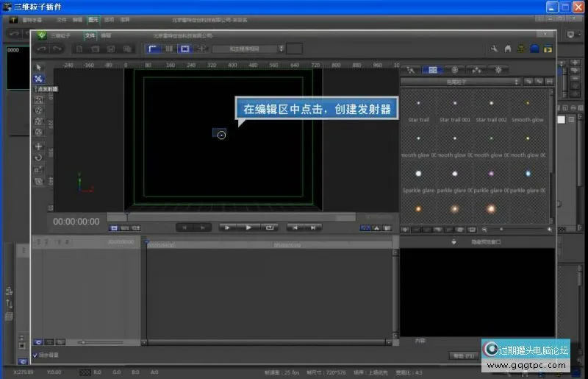Screen dimensions: 588x379
Task: Select the arrow selection tool
Action: (x=39, y=68)
